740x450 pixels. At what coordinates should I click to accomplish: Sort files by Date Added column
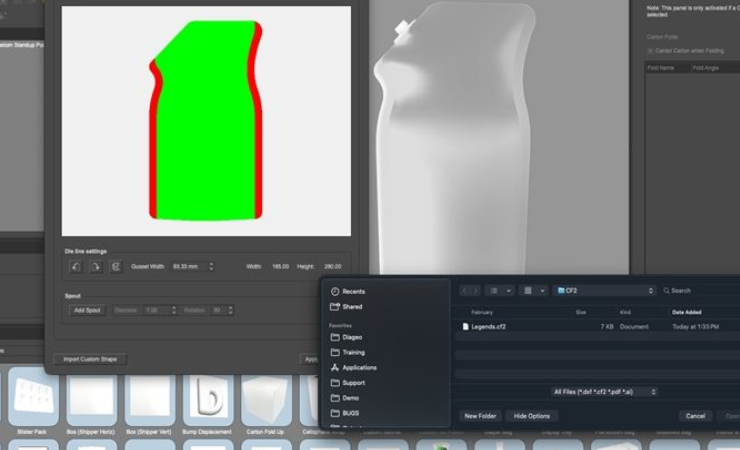[x=686, y=312]
